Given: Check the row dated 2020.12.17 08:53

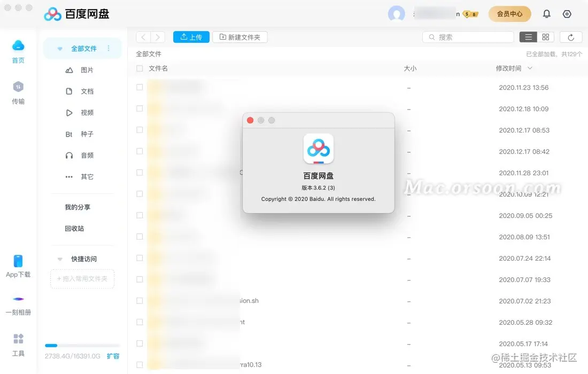Looking at the screenshot, I should click(140, 130).
